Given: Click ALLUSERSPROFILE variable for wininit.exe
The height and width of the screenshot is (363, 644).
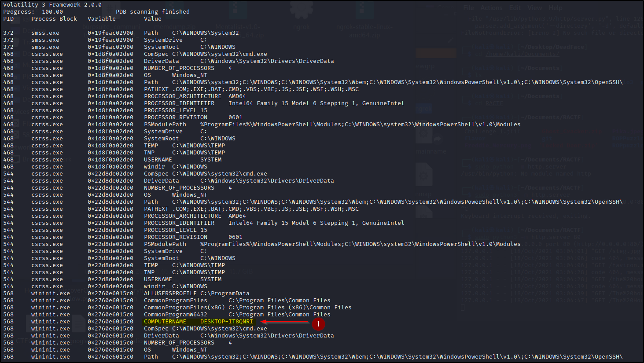Looking at the screenshot, I should (170, 293).
